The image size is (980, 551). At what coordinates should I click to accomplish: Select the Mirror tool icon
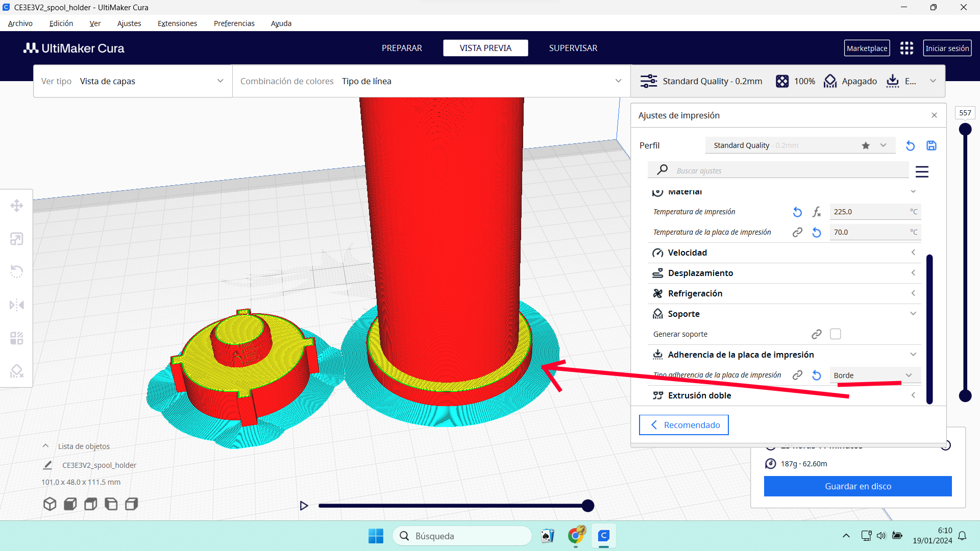[x=16, y=305]
